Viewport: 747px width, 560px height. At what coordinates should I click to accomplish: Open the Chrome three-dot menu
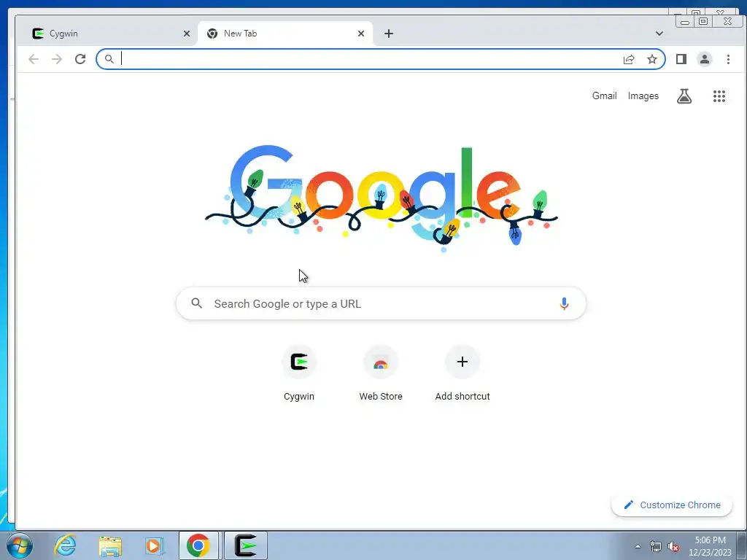tap(728, 59)
